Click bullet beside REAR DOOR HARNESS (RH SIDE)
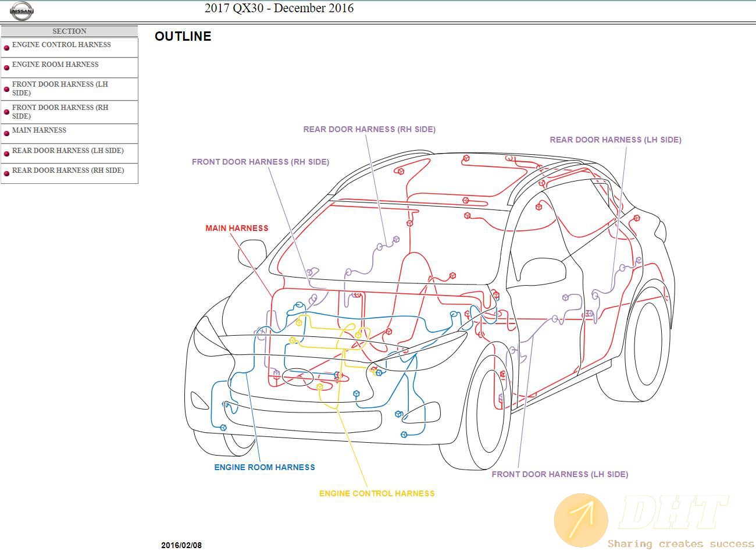 (7, 173)
